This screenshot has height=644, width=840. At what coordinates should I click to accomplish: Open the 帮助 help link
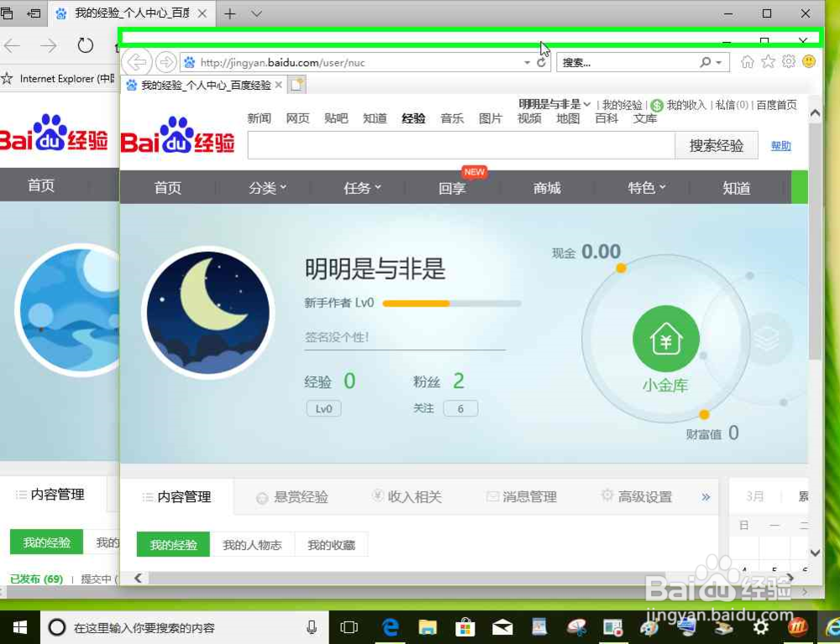pos(780,144)
